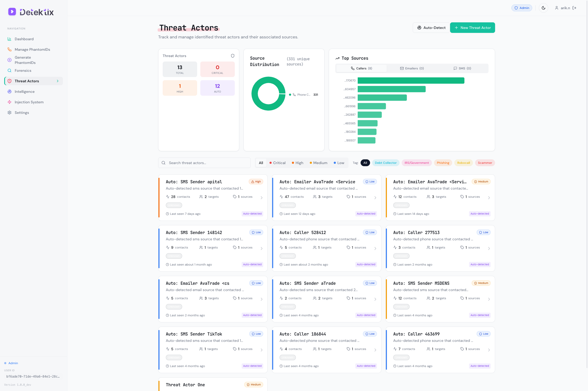Switch to SMS tab in Top Sources
The image size is (588, 391).
(x=462, y=68)
